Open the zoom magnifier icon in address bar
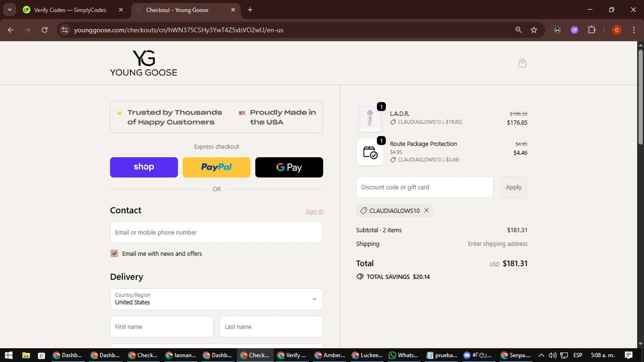The width and height of the screenshot is (644, 362). (x=519, y=30)
